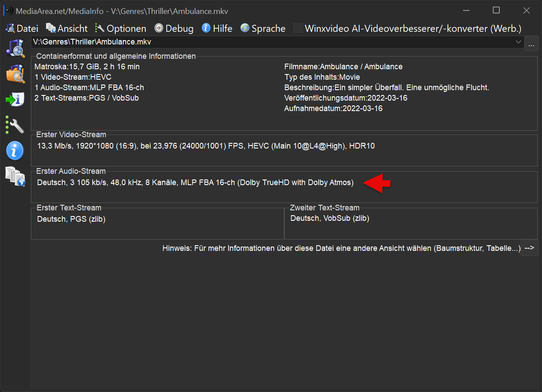The width and height of the screenshot is (542, 392).
Task: Open the Datei menu
Action: pyautogui.click(x=22, y=28)
